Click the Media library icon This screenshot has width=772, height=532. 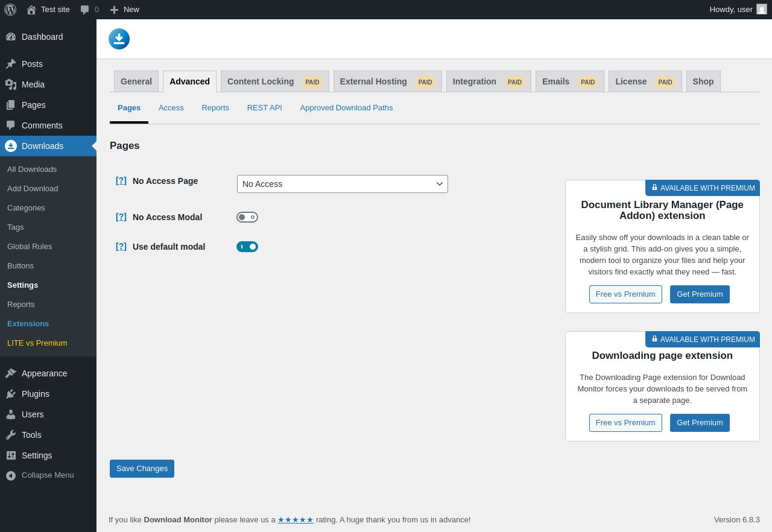pyautogui.click(x=11, y=84)
